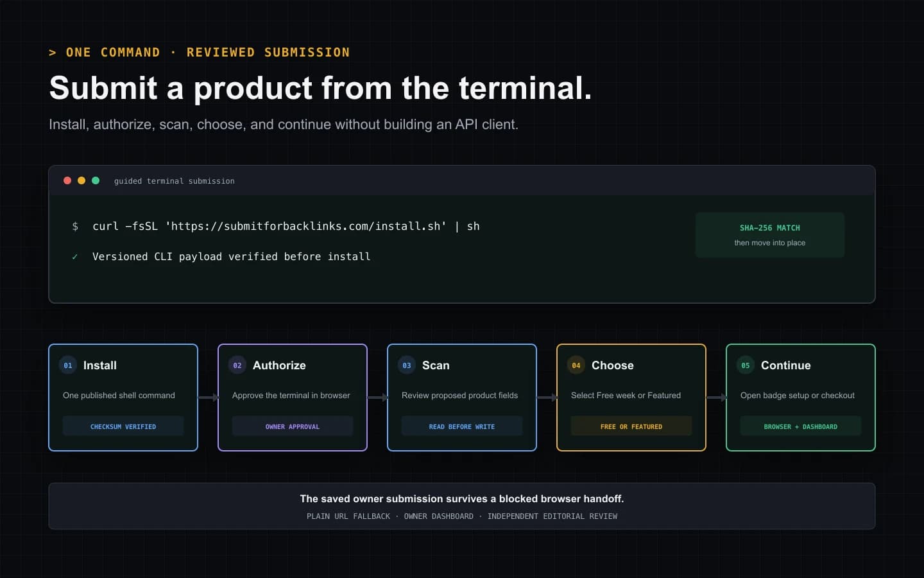
Task: Click 'Open badge setup or checkout' description
Action: [798, 396]
